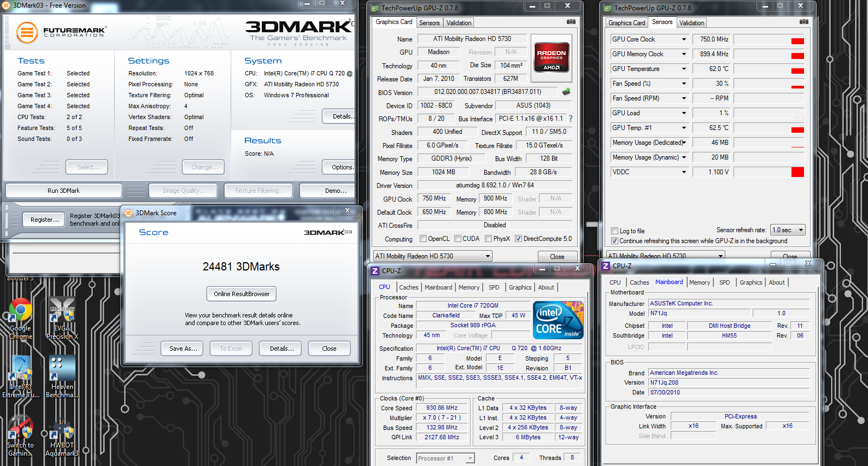The width and height of the screenshot is (868, 466).
Task: Click the BIOS save chip icon in GPU-Z
Action: (566, 92)
